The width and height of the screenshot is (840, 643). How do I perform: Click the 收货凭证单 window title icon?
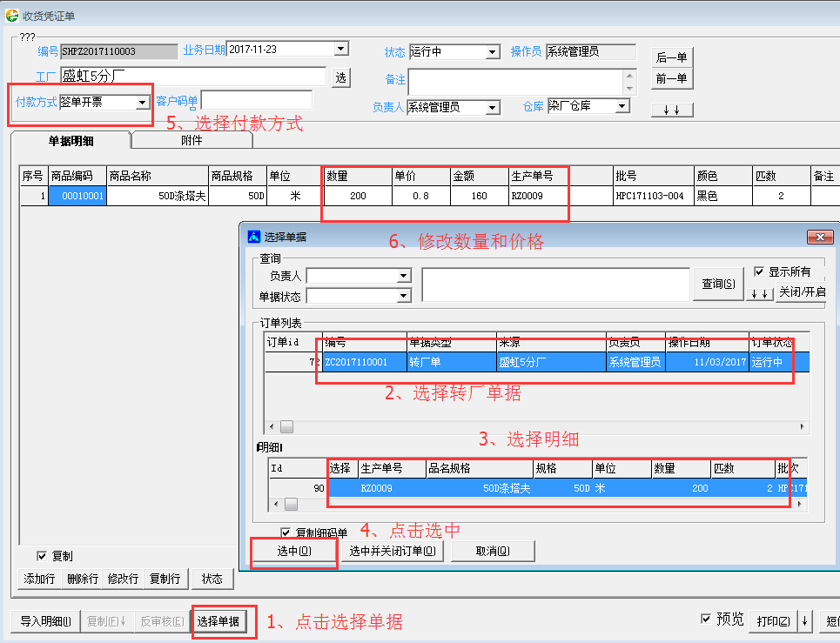click(12, 16)
